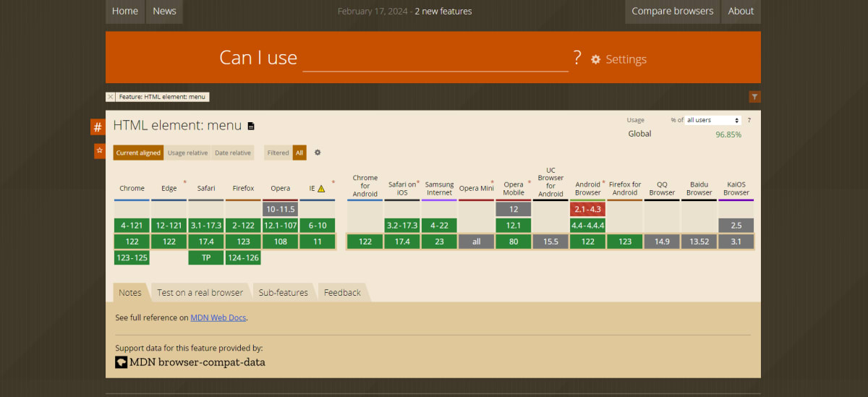Click the Samsung Internet heading

pyautogui.click(x=439, y=188)
